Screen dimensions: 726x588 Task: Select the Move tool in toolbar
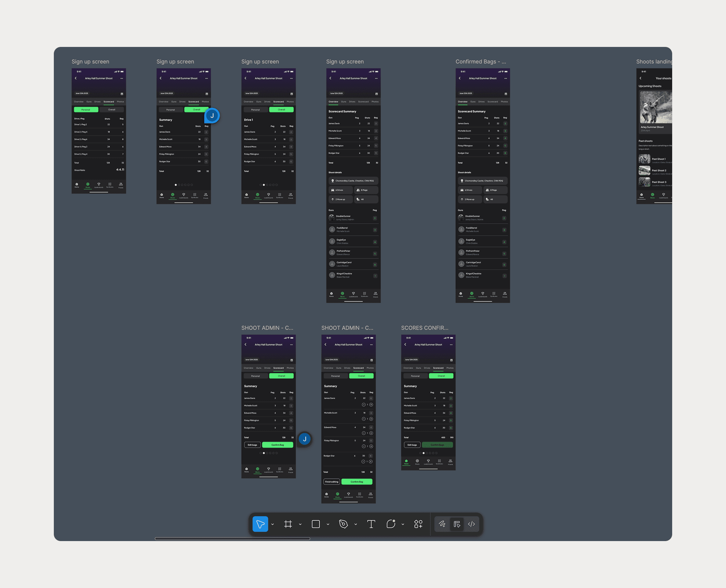coord(260,524)
